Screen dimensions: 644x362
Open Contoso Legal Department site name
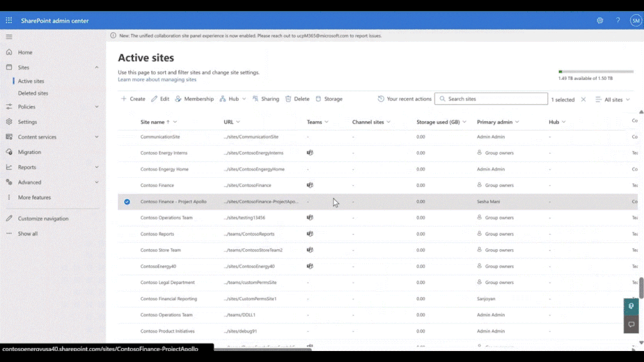(168, 282)
